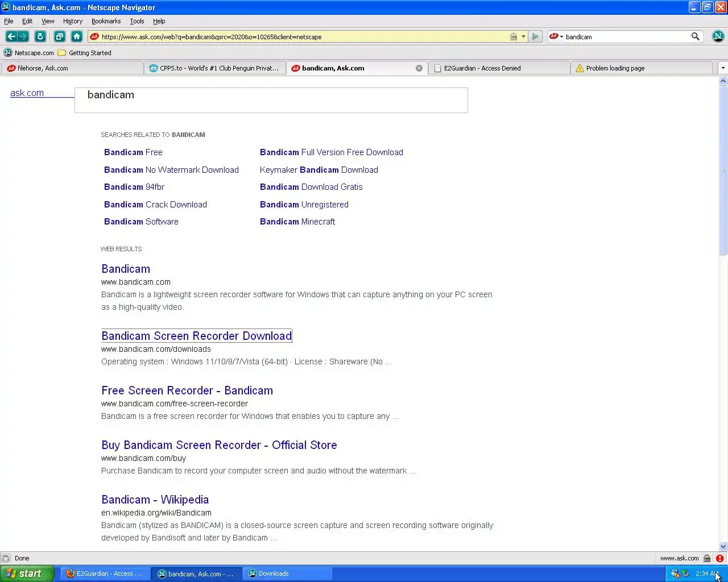Open the list all tabs dropdown
Image resolution: width=728 pixels, height=582 pixels.
[723, 68]
